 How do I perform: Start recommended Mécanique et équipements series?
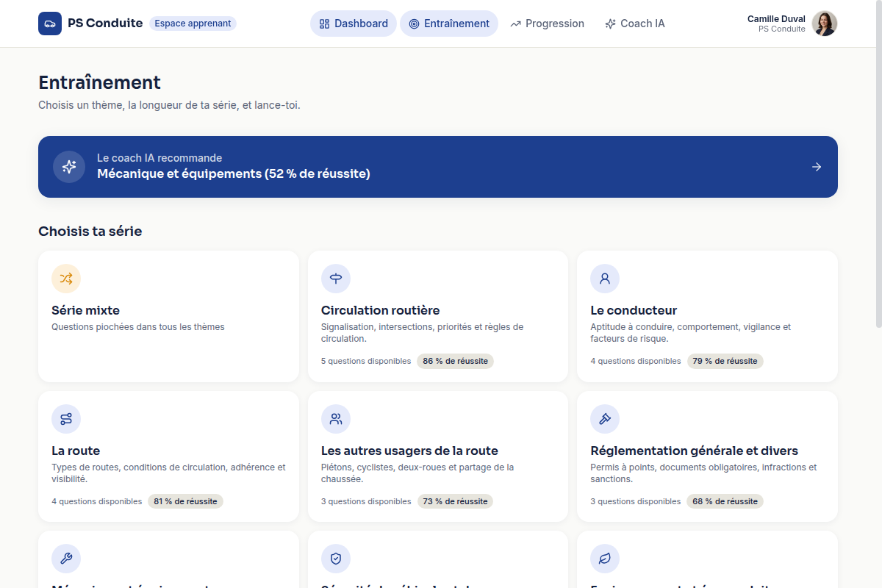(438, 167)
